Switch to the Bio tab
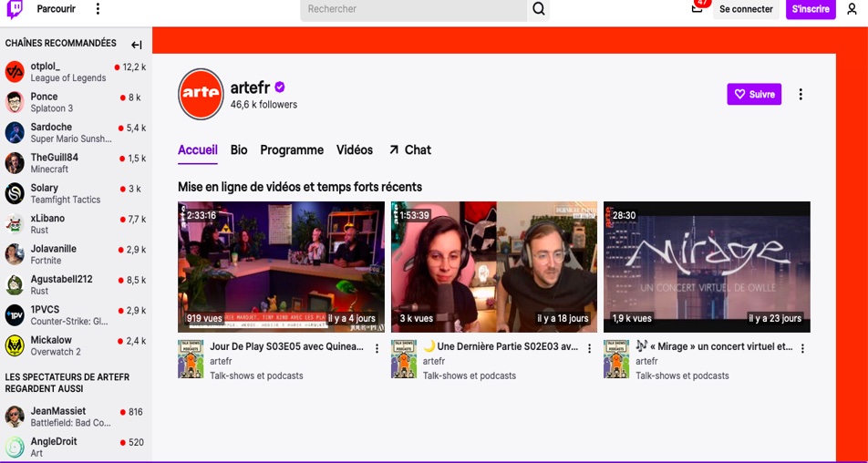This screenshot has width=868, height=463. tap(239, 149)
